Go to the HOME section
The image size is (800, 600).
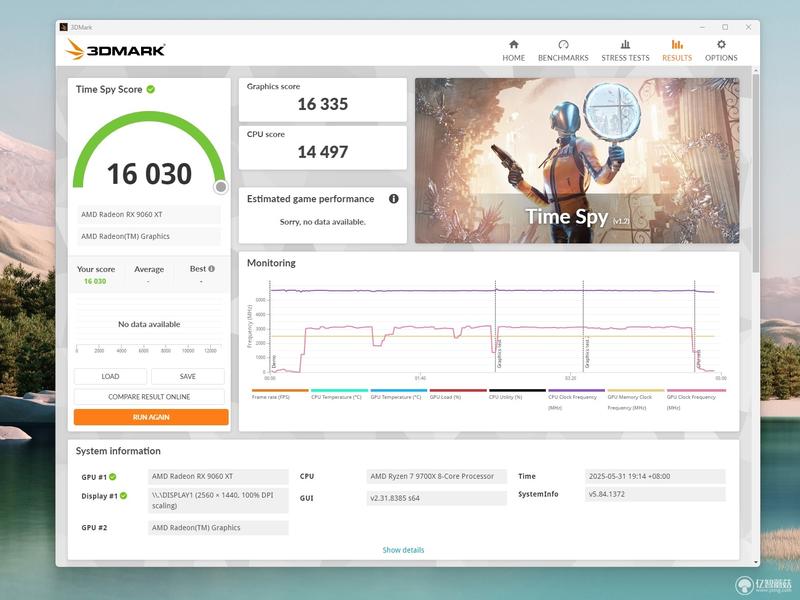pyautogui.click(x=513, y=51)
